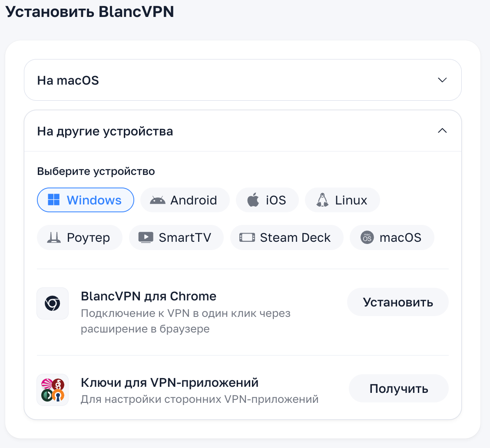Select the Android device option
490x448 pixels.
point(185,200)
